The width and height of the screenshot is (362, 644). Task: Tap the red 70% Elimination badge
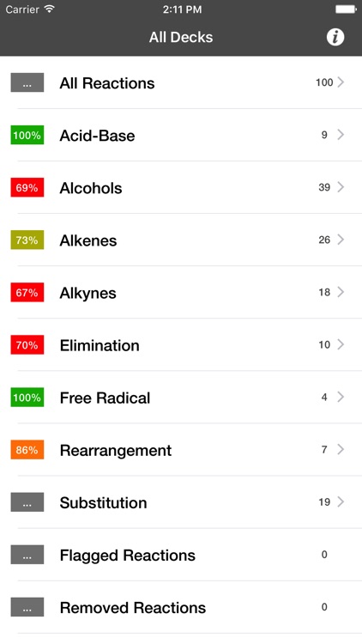click(x=27, y=345)
